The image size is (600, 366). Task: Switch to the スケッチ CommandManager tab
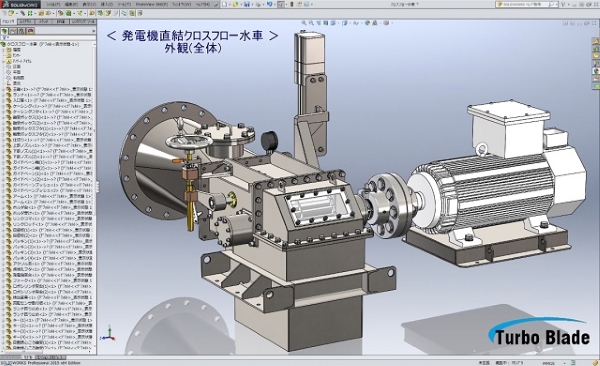click(x=43, y=22)
